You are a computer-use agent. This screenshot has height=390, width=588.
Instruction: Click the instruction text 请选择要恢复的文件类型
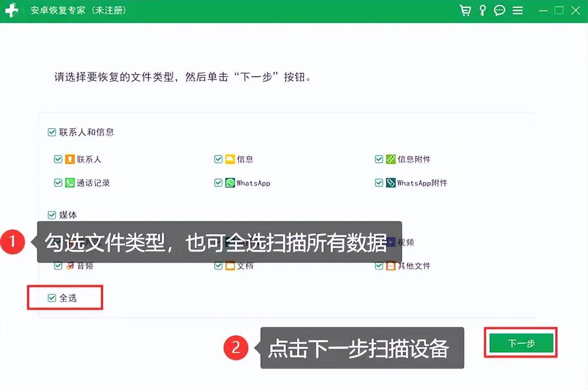(x=114, y=77)
